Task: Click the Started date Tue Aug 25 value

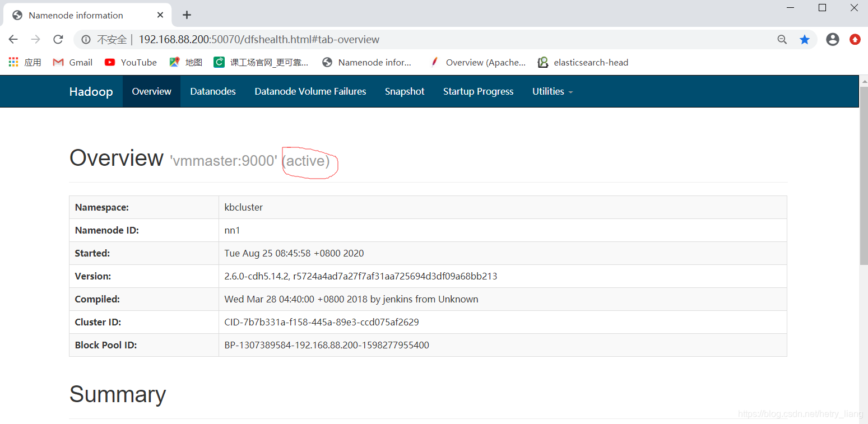Action: click(294, 253)
